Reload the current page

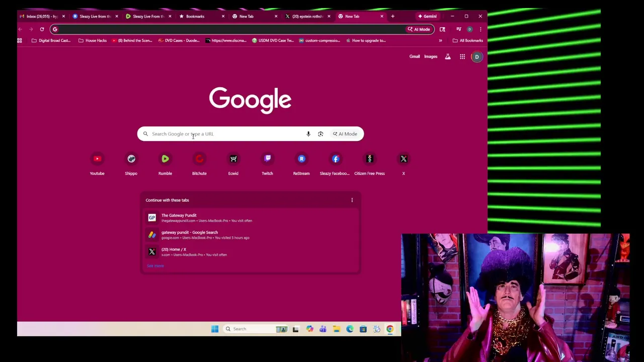pyautogui.click(x=42, y=29)
